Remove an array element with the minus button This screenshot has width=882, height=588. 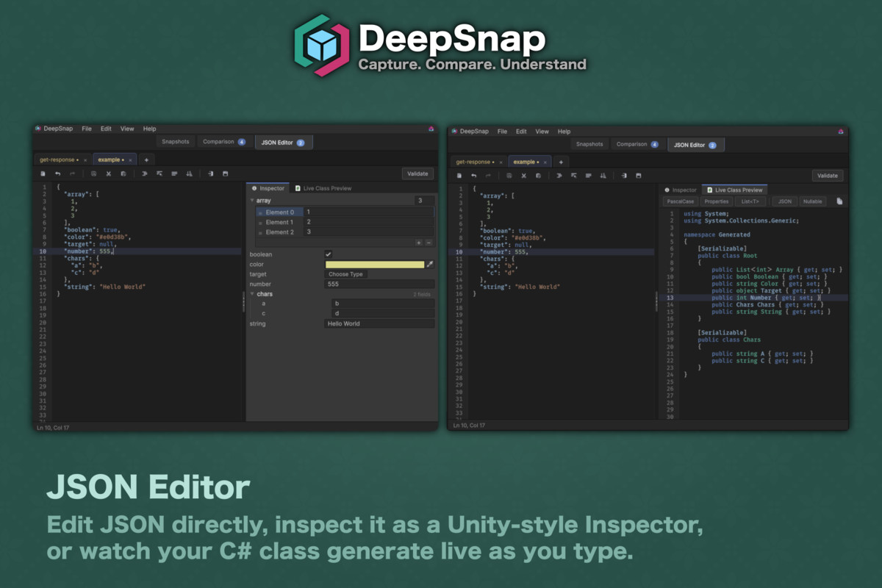pyautogui.click(x=429, y=242)
